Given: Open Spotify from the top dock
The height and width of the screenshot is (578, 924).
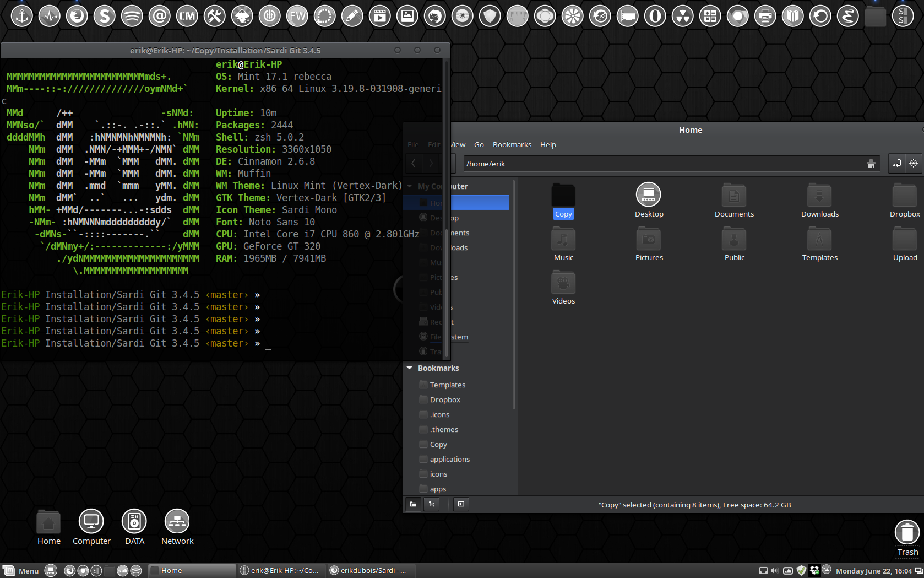Looking at the screenshot, I should coord(132,16).
